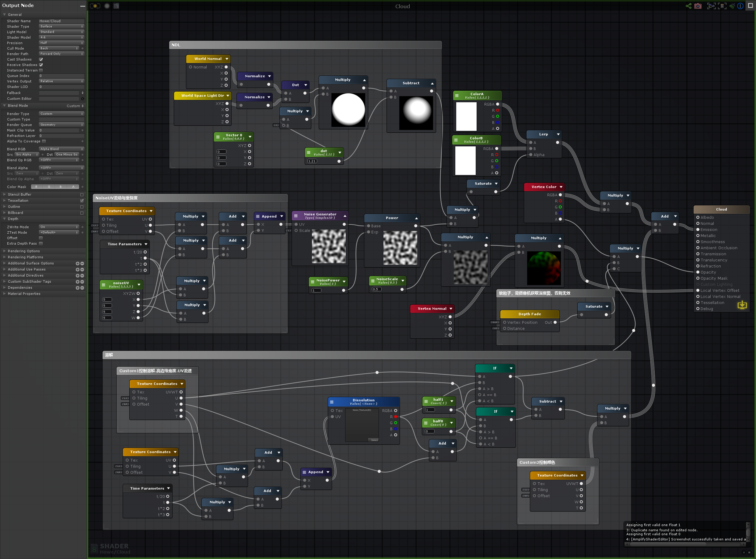Open the Light Model dropdown
This screenshot has width=756, height=559.
(61, 32)
